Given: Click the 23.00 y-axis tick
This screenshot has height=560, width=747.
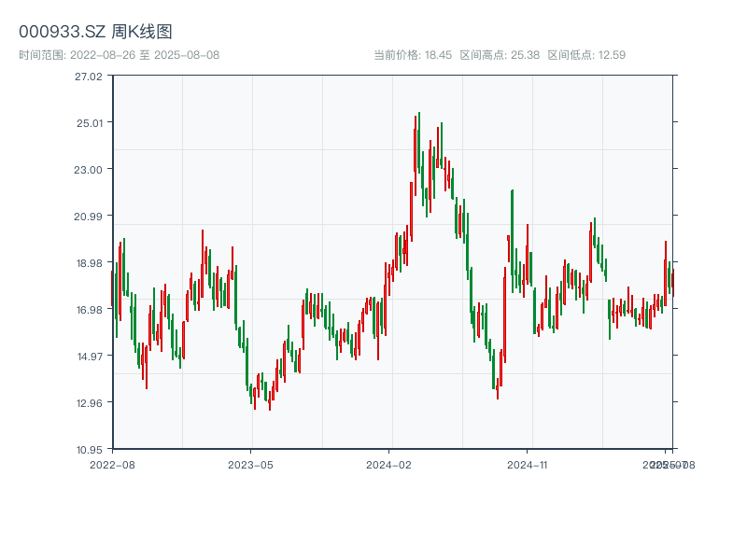Looking at the screenshot, I should click(90, 169).
